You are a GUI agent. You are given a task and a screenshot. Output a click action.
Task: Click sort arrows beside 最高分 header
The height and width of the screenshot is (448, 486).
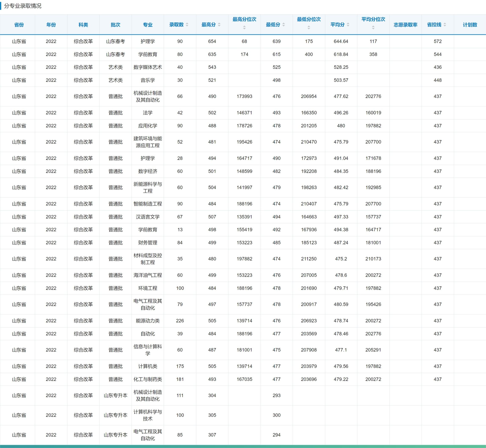tap(219, 25)
